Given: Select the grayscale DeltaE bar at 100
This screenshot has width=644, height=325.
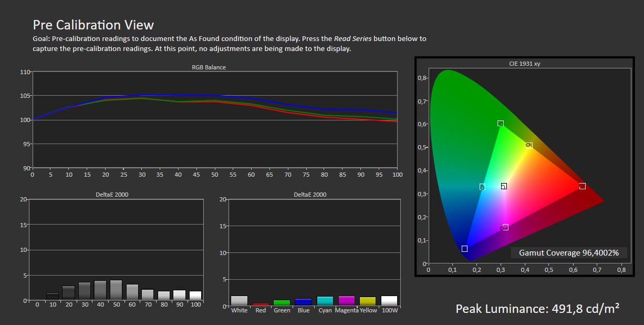Looking at the screenshot, I should click(x=195, y=296).
